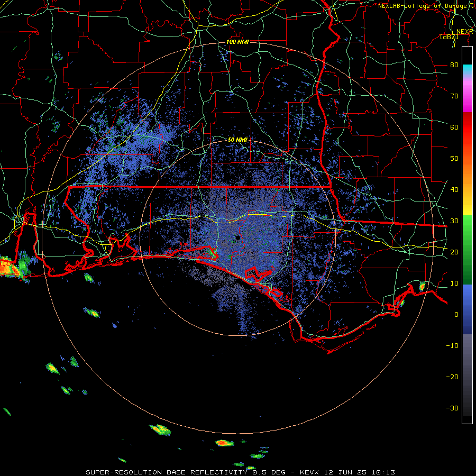The height and width of the screenshot is (476, 476).
Task: Click the blue segment of the color bar
Action: point(467,309)
